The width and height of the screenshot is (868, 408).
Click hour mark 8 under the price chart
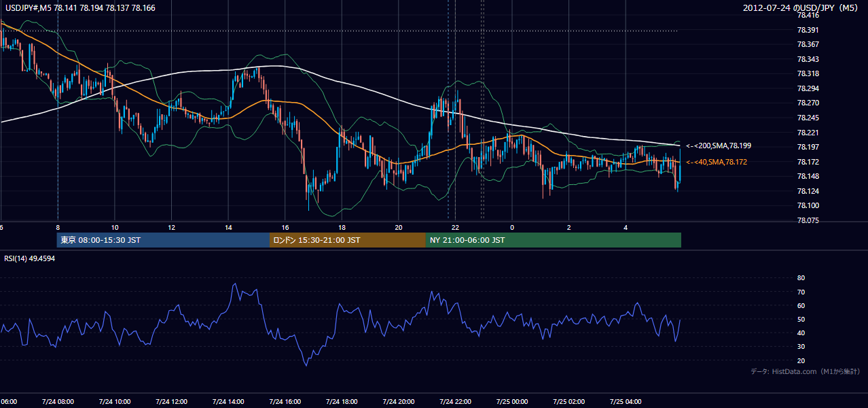click(x=58, y=227)
